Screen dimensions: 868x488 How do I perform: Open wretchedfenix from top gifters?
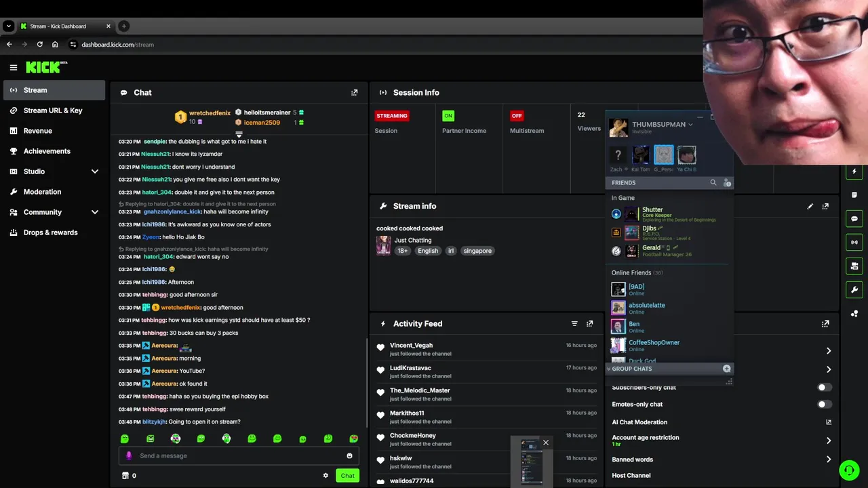(x=210, y=113)
